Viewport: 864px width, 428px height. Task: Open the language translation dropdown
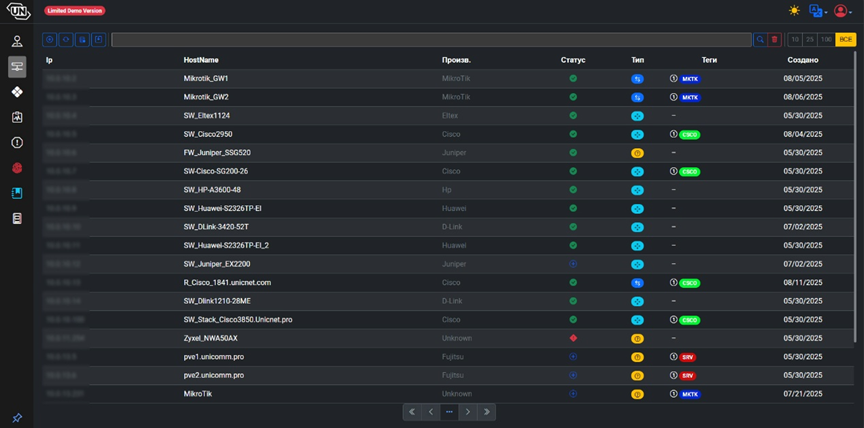[x=818, y=11]
